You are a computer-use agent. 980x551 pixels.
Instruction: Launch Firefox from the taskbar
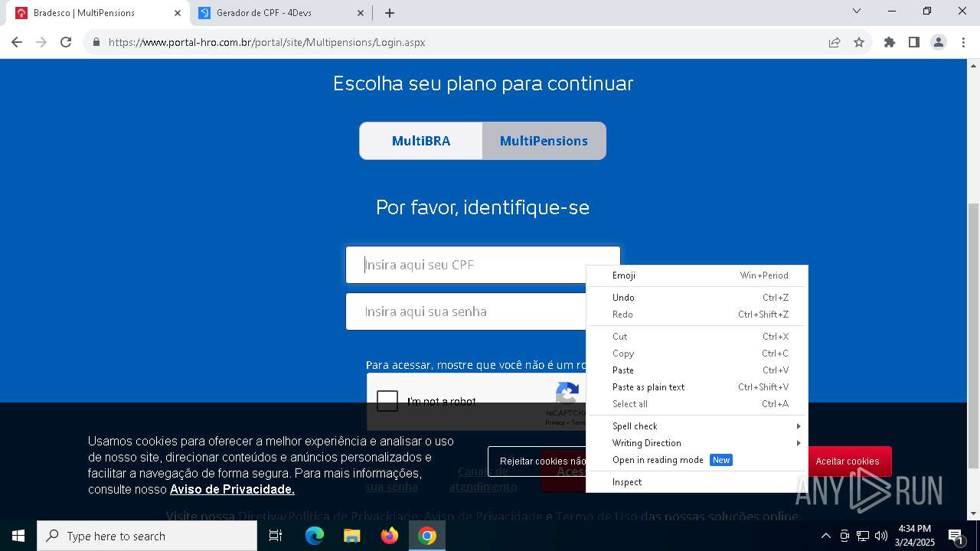click(390, 536)
